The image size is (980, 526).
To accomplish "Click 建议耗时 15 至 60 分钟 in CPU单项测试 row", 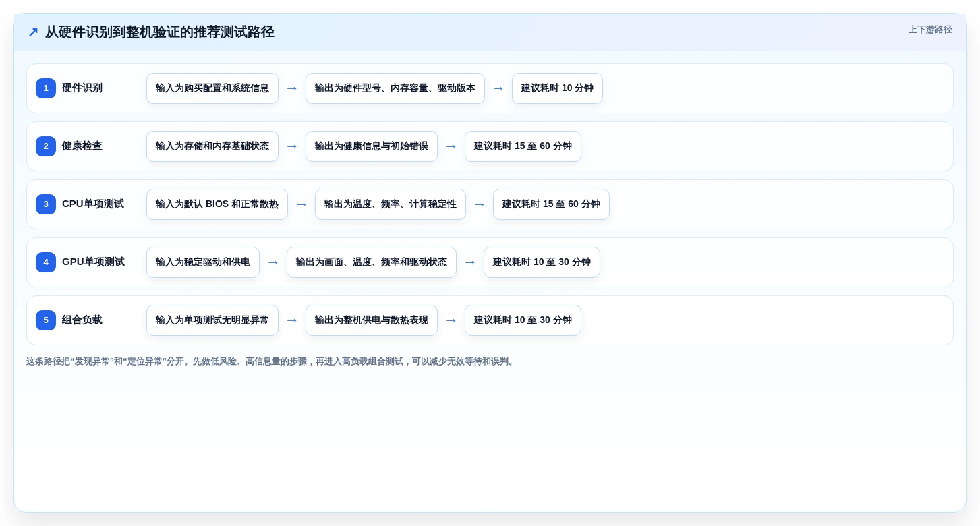I will coord(551,204).
